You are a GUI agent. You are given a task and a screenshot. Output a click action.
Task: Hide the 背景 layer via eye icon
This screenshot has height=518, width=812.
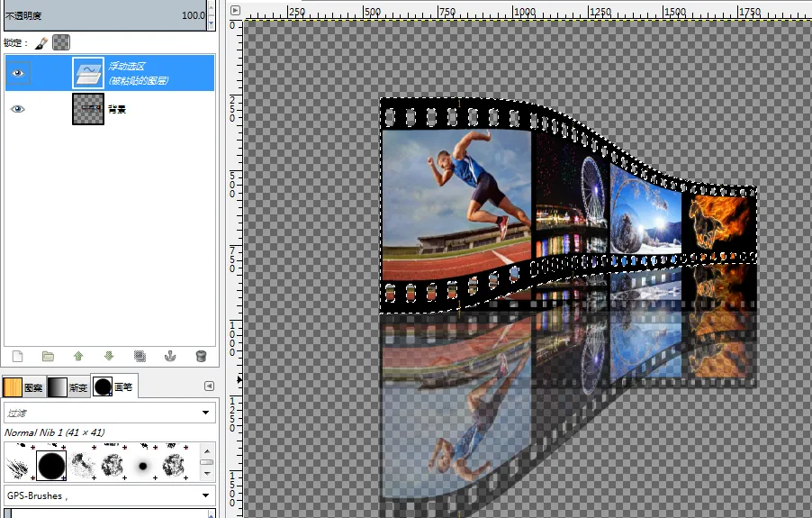coord(18,109)
